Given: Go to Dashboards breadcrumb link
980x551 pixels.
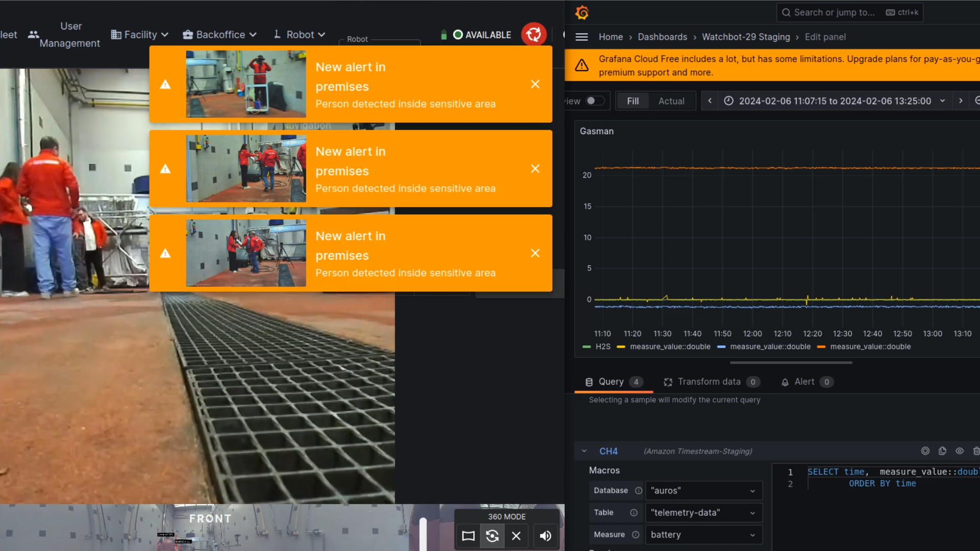Looking at the screenshot, I should click(662, 37).
